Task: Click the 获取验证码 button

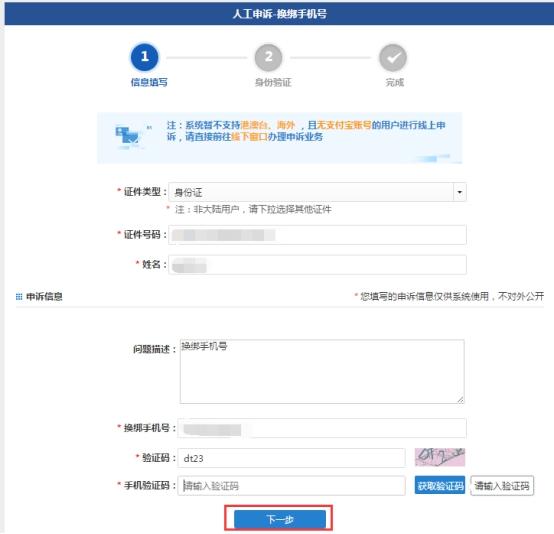Action: [440, 486]
